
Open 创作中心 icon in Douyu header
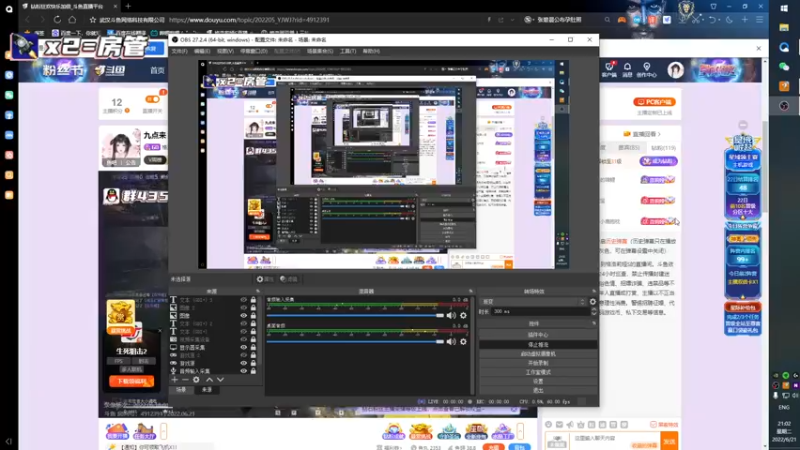[646, 69]
